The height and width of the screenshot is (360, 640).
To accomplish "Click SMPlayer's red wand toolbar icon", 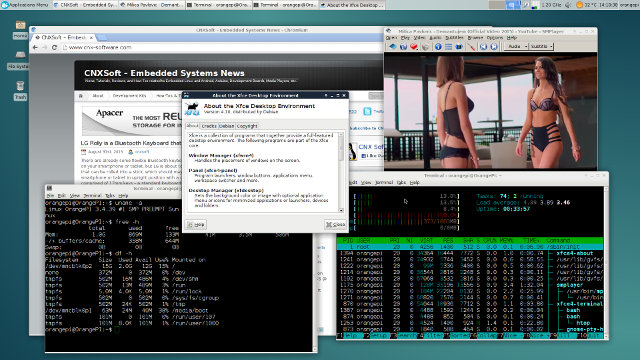I will tap(471, 47).
